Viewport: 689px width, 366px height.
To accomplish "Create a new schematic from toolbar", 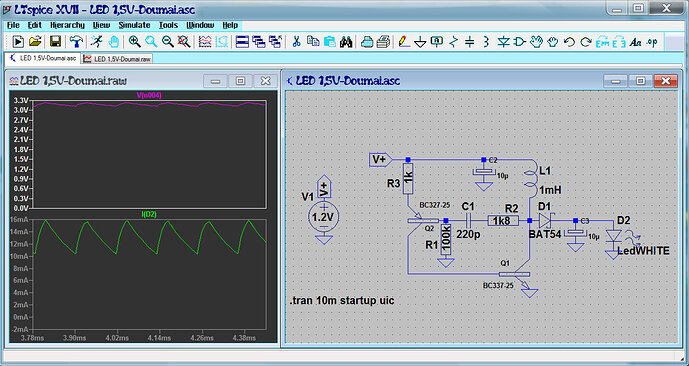I will [18, 42].
